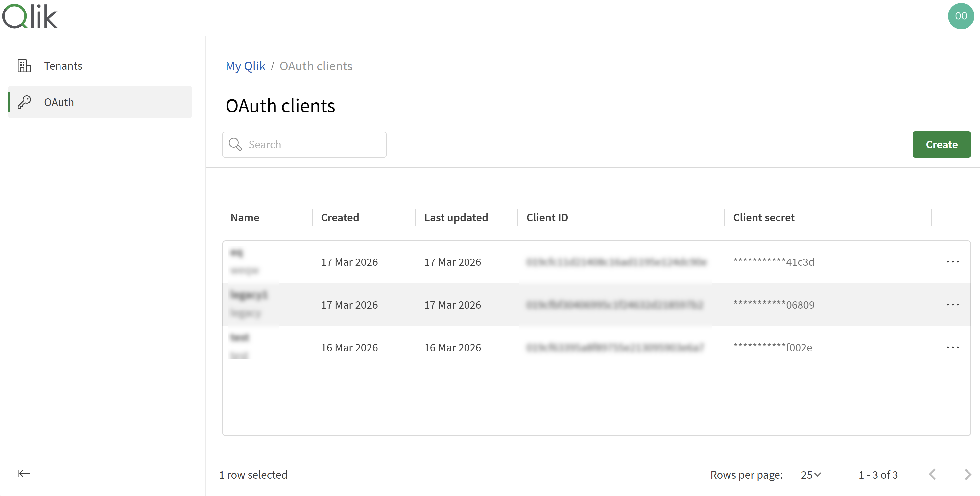Screen dimensions: 980x496
Task: Click the OAuth key icon
Action: pos(24,102)
